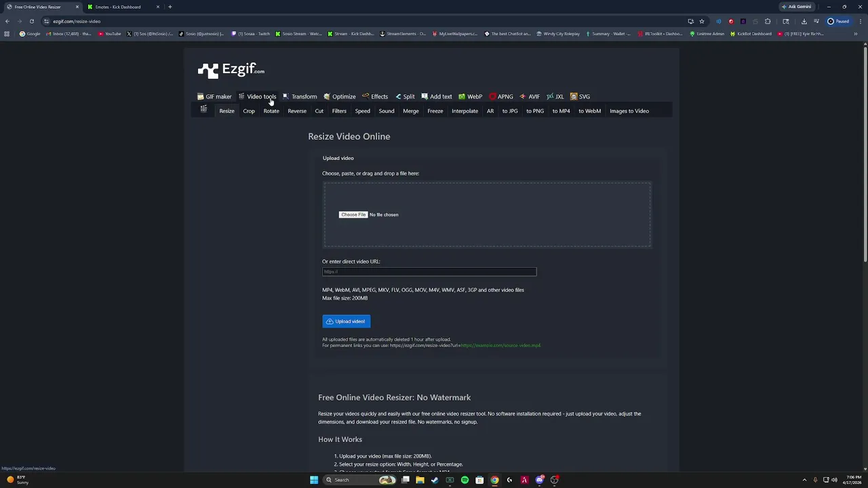868x488 pixels.
Task: Select the Reverse video tab
Action: [297, 111]
